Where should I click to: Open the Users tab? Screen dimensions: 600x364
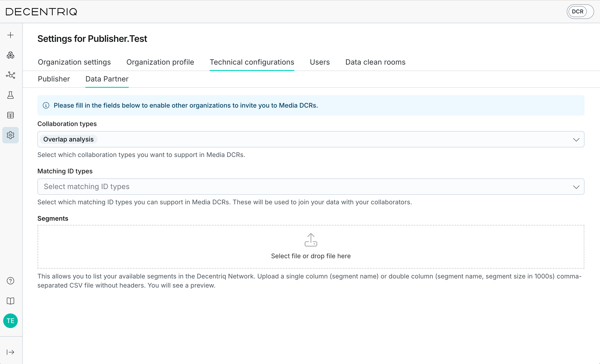320,62
